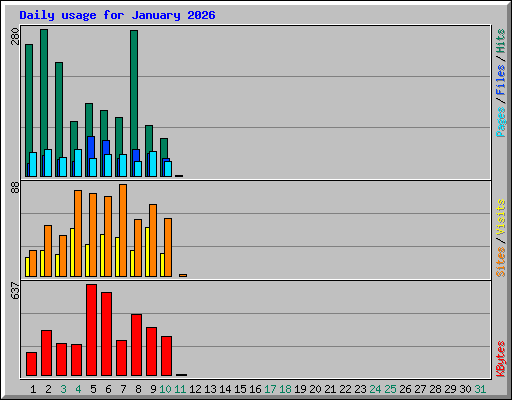This screenshot has width=512, height=400.
Task: Click the cyan pages bar for day 4
Action: (78, 163)
